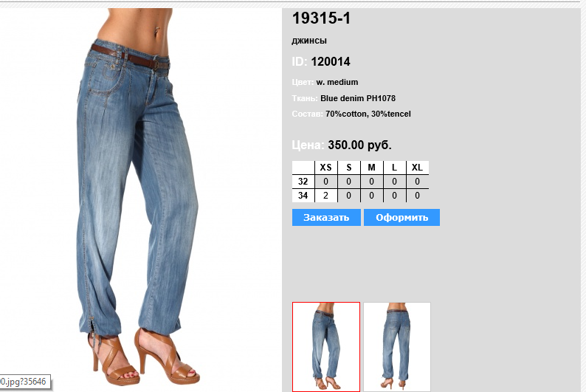Select the front-view jeans thumbnail
Viewport: 586px width, 392px height.
coord(326,347)
